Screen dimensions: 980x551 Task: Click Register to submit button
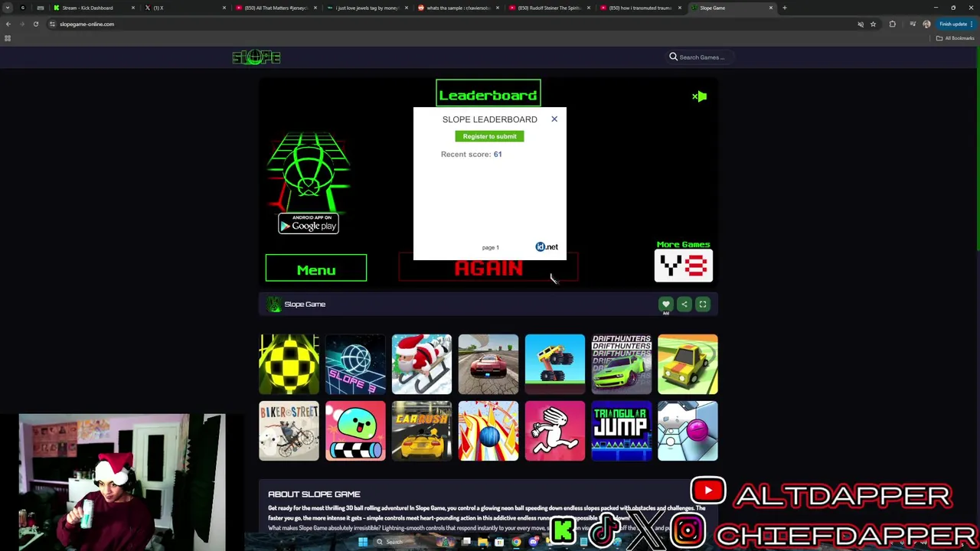[489, 136]
